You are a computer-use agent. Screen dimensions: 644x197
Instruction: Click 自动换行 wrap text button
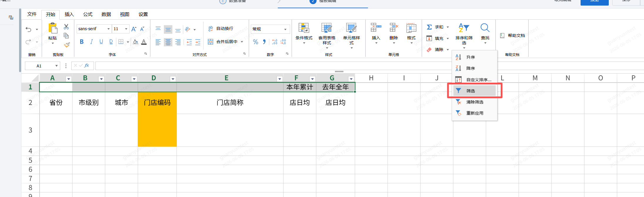(x=221, y=28)
